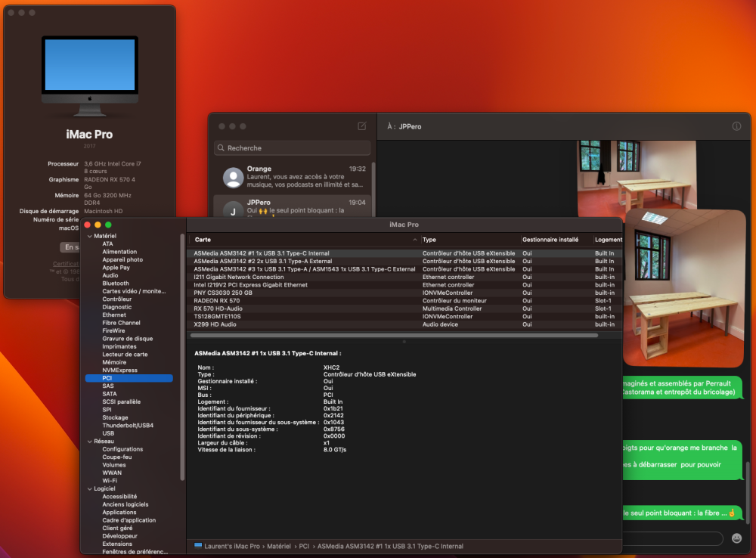Screen dimensions: 756x558
Task: Click the Orange contact avatar in Messages
Action: (x=233, y=177)
